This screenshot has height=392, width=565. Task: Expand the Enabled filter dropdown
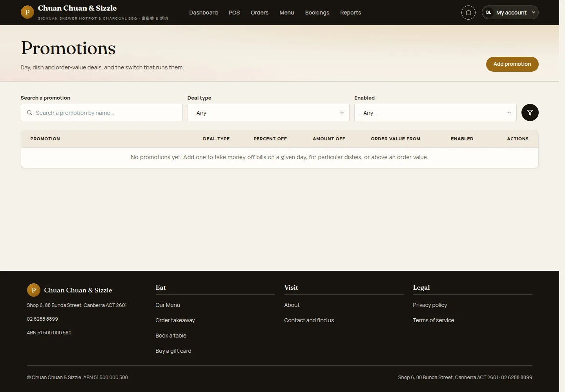click(x=436, y=113)
